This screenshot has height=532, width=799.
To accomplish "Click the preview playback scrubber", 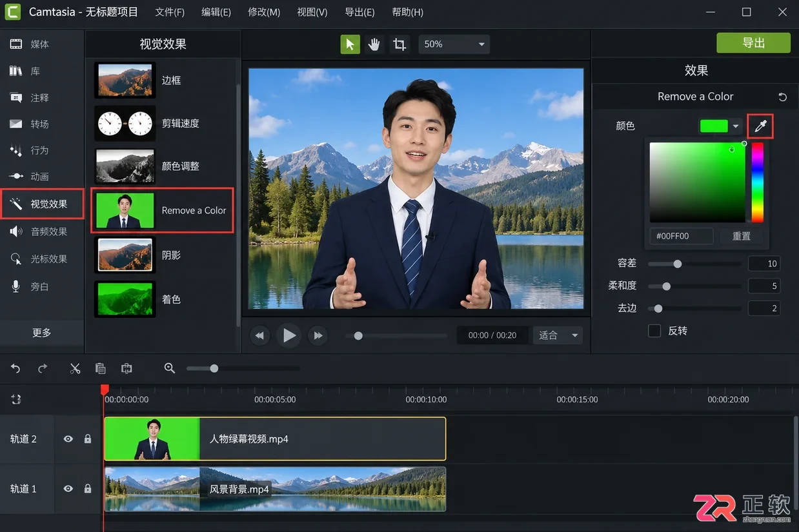I will tap(396, 335).
